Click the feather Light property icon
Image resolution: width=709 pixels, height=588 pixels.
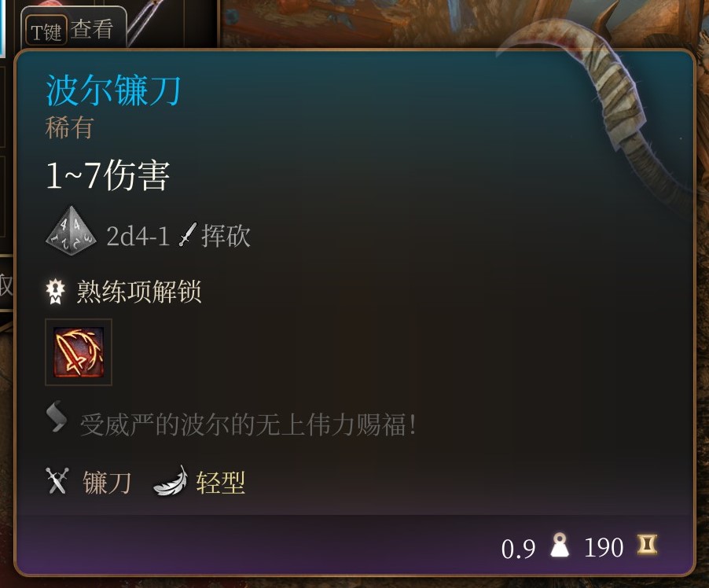coord(171,481)
